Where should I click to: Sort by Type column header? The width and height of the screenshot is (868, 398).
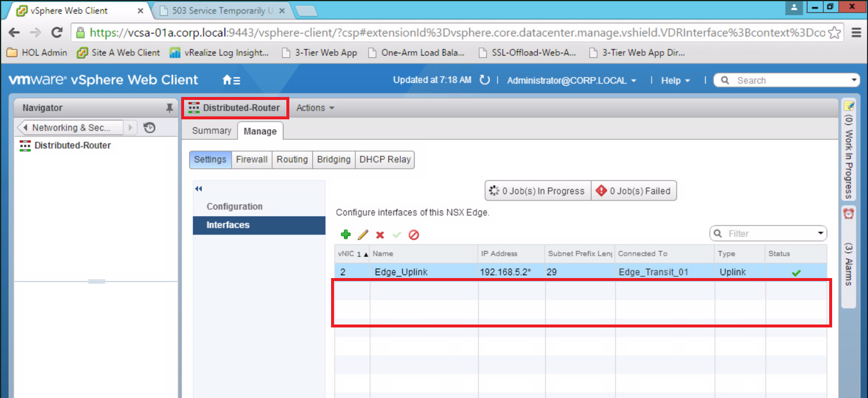[740, 254]
